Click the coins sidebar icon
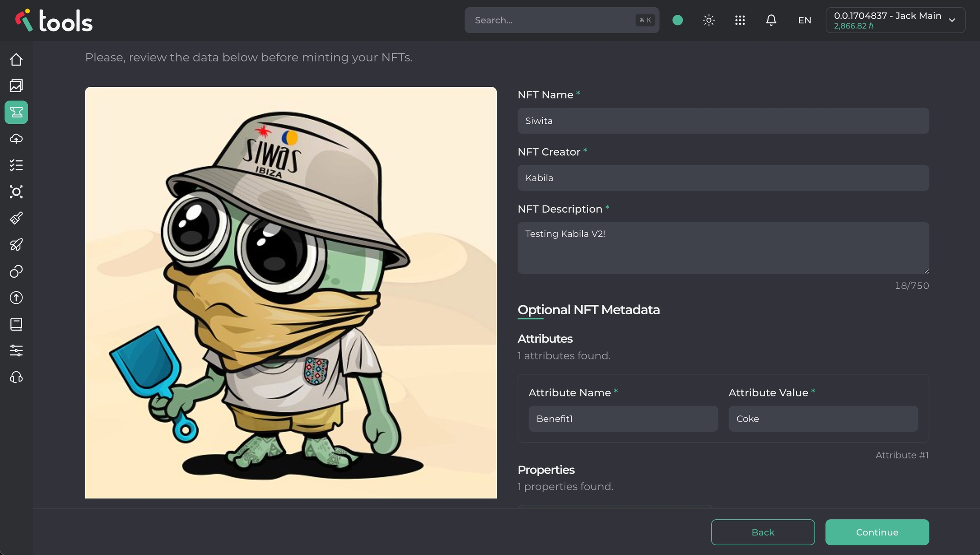Viewport: 980px width, 555px height. tap(16, 271)
